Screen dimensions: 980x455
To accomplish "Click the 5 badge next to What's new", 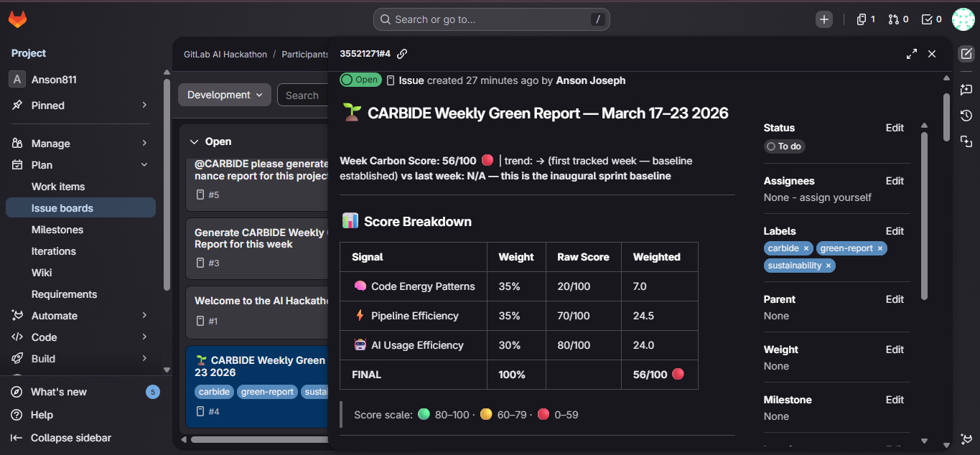I will point(152,392).
